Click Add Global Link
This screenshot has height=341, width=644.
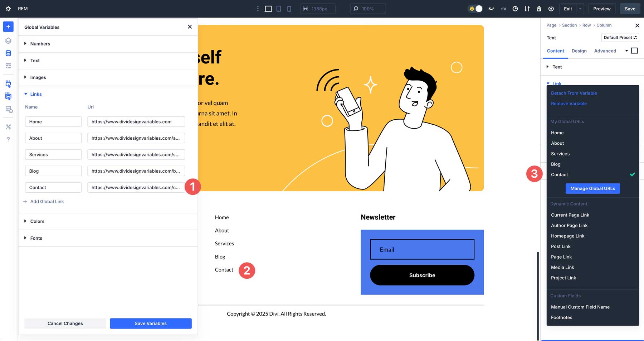tap(44, 201)
